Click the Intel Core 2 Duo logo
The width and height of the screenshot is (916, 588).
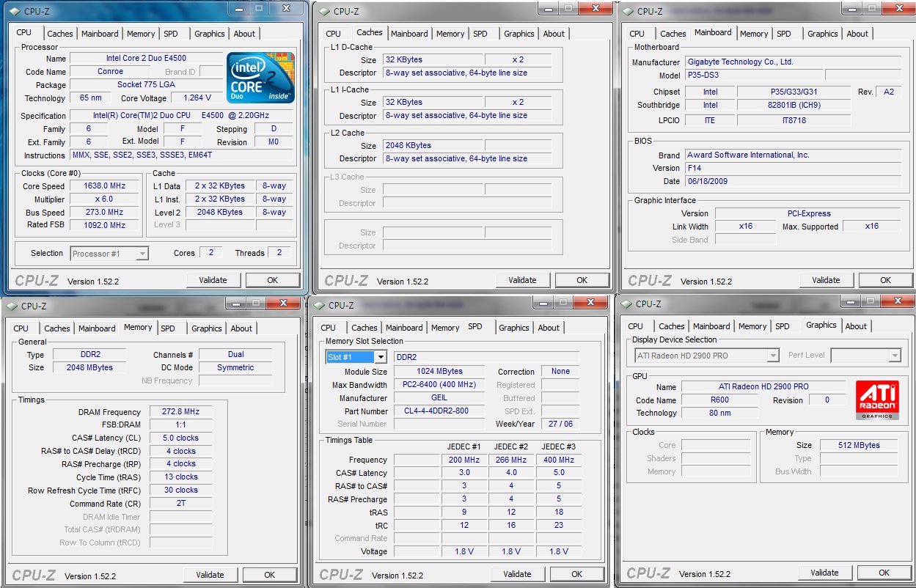tap(260, 77)
